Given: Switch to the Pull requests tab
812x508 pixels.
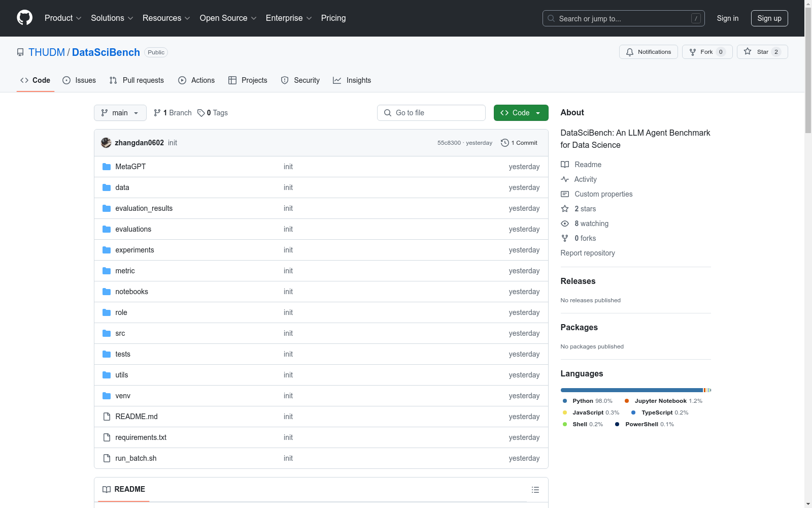Looking at the screenshot, I should point(137,80).
